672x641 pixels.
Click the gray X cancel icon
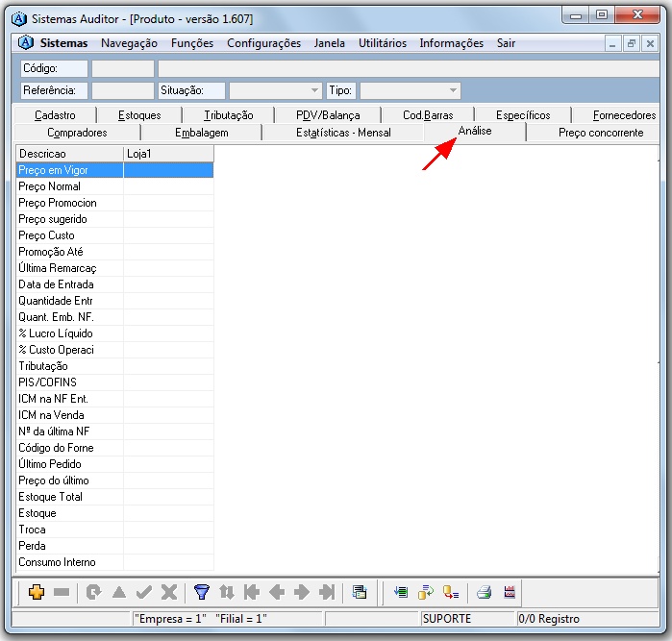(x=169, y=592)
